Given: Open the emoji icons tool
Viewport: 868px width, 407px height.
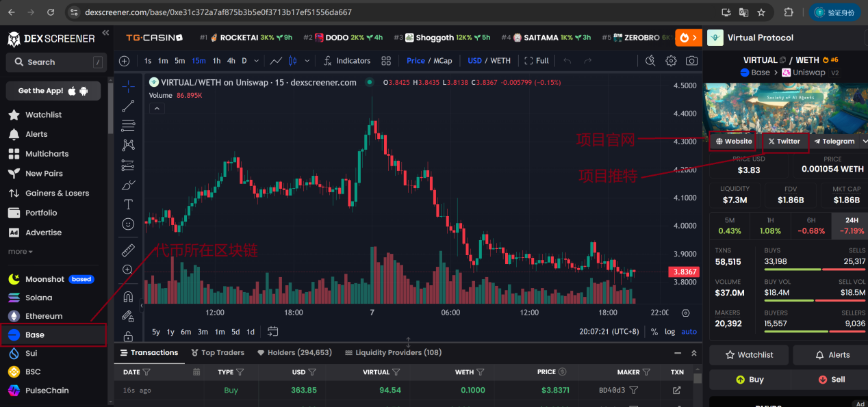Looking at the screenshot, I should (x=128, y=224).
